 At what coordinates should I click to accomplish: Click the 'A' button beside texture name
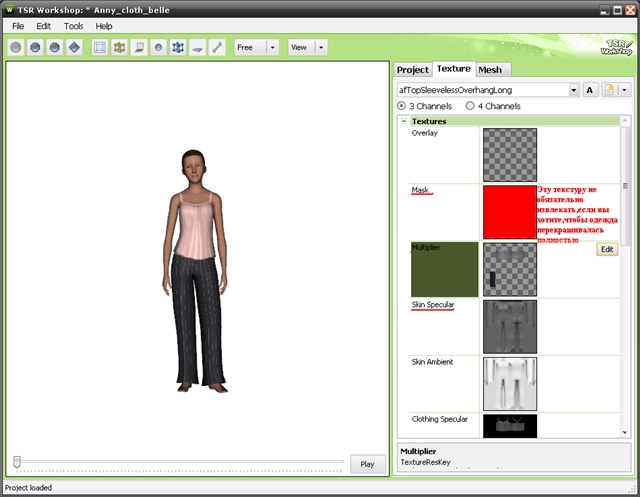(x=589, y=90)
